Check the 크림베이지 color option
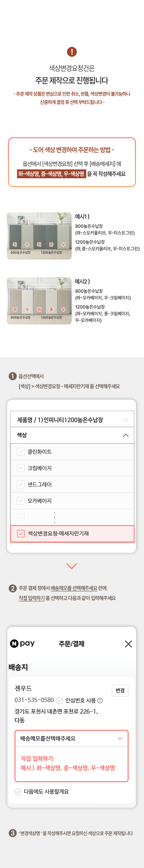Viewport: 144px width, 868px height. [x=21, y=468]
